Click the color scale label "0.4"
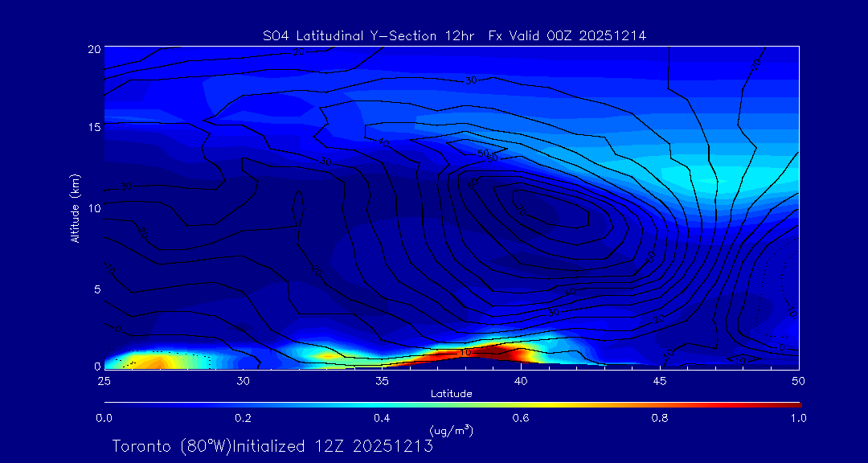The height and width of the screenshot is (463, 868). tap(382, 418)
